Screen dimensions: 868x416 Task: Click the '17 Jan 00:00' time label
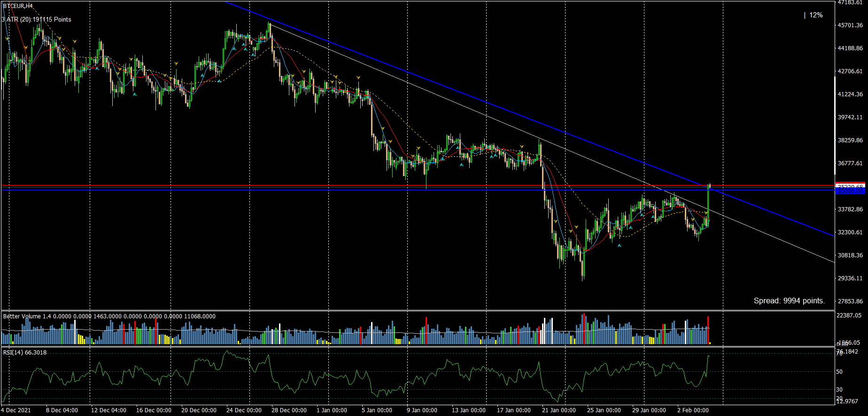514,410
